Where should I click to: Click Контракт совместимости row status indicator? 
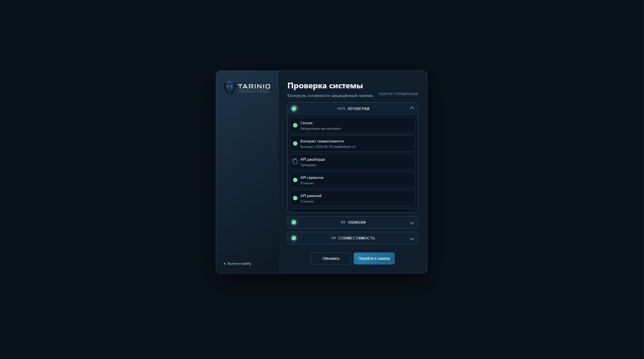coord(295,143)
